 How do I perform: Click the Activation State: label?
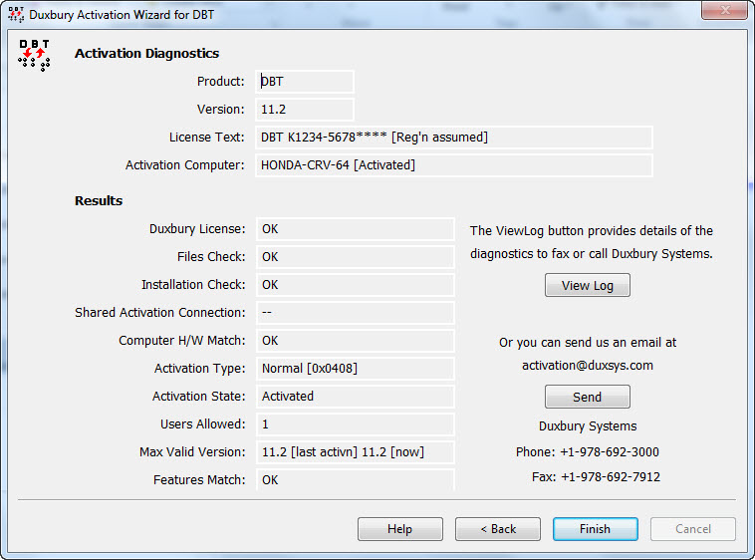(199, 397)
